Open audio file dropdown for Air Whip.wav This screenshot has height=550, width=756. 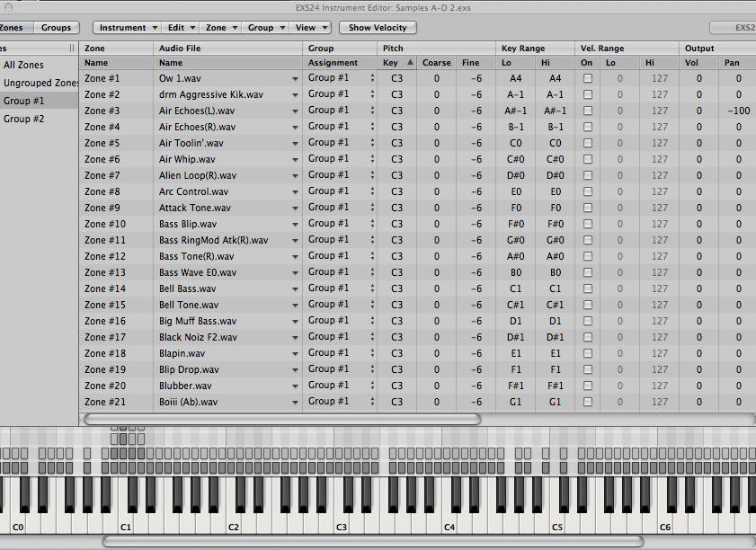click(295, 160)
